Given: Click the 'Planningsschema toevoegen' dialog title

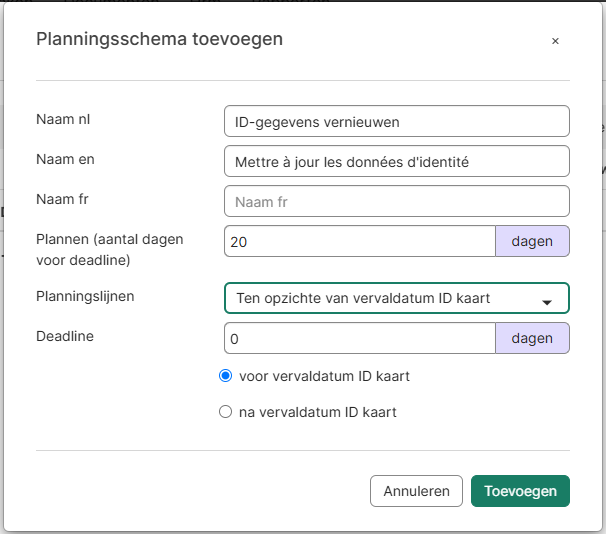Looking at the screenshot, I should click(x=159, y=39).
